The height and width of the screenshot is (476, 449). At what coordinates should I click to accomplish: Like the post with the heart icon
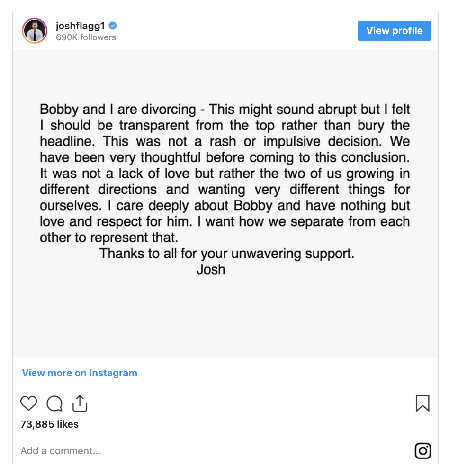pyautogui.click(x=29, y=403)
